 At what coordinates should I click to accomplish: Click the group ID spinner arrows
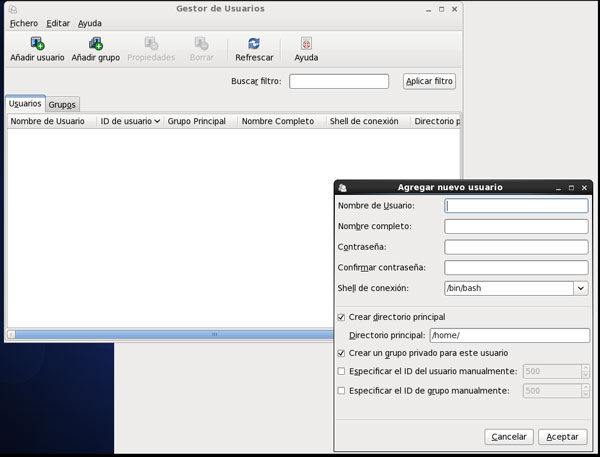click(x=585, y=391)
